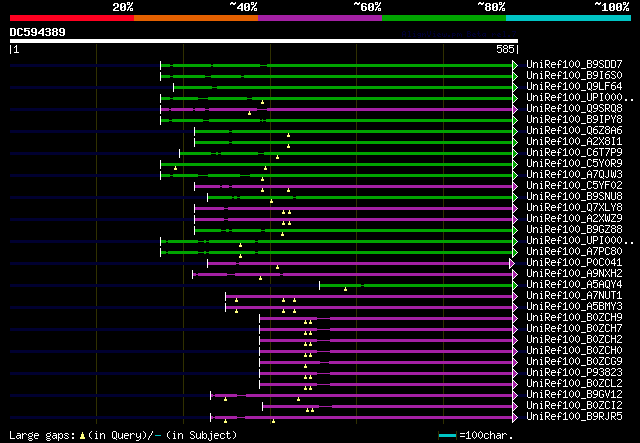The height and width of the screenshot is (443, 640).
Task: Select the UniRef100_B0ZCH2 label
Action: [x=574, y=340]
